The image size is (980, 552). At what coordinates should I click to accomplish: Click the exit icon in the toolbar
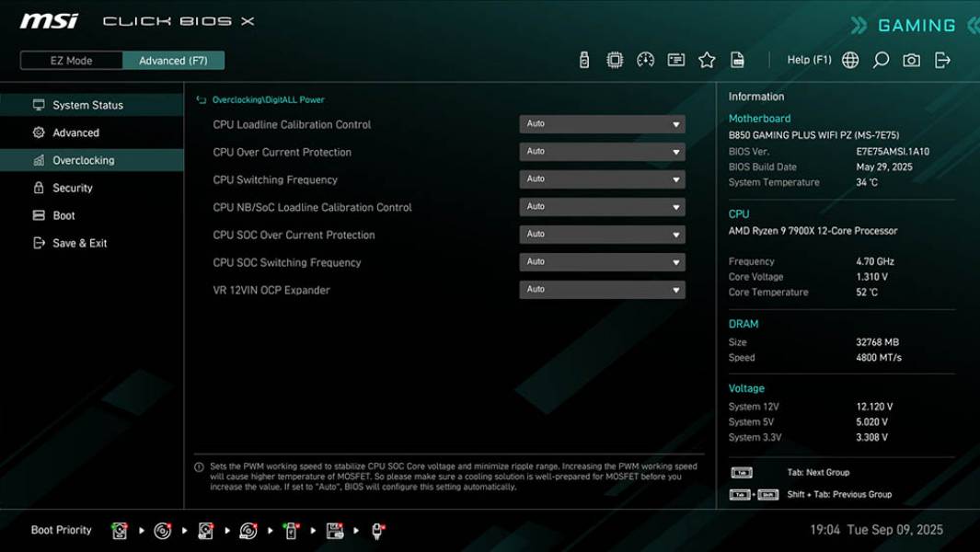pyautogui.click(x=941, y=59)
